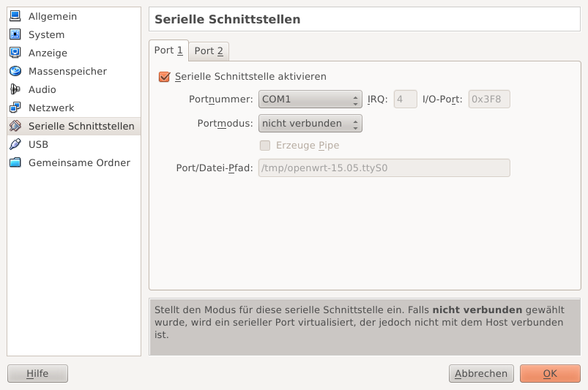588x390 pixels.
Task: Select the Gemeinsame Ordner folder icon
Action: (x=15, y=162)
